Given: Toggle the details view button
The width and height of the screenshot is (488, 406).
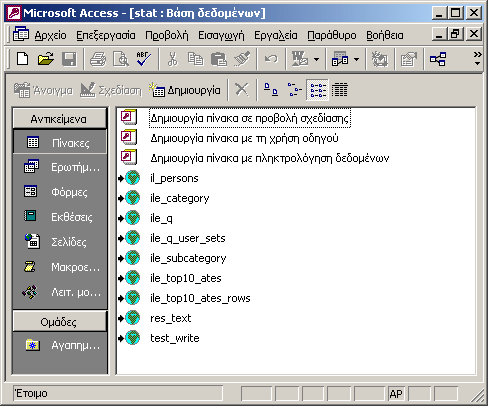Looking at the screenshot, I should click(x=339, y=90).
